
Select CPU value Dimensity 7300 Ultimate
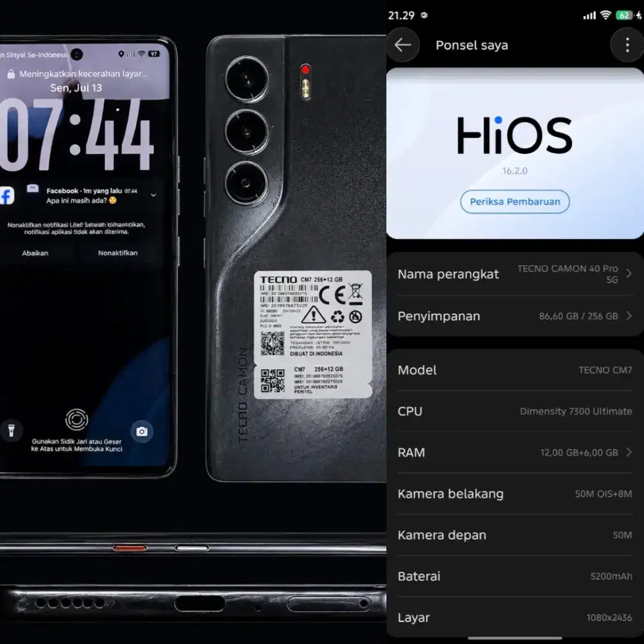click(x=576, y=411)
